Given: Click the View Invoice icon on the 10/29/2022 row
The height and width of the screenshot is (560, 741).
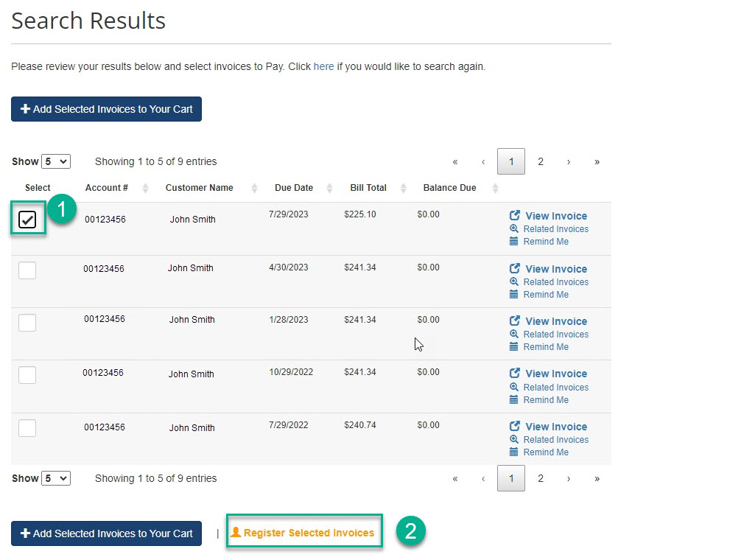Looking at the screenshot, I should (x=516, y=374).
